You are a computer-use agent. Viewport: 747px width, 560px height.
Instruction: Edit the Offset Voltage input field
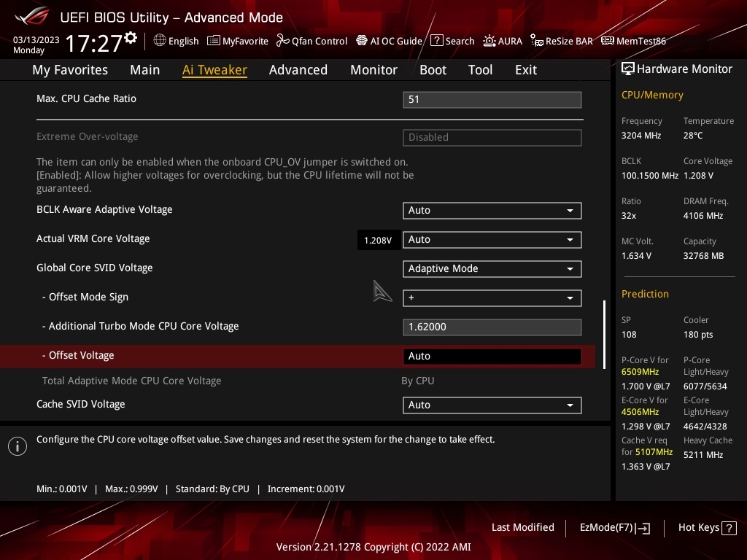pos(492,356)
